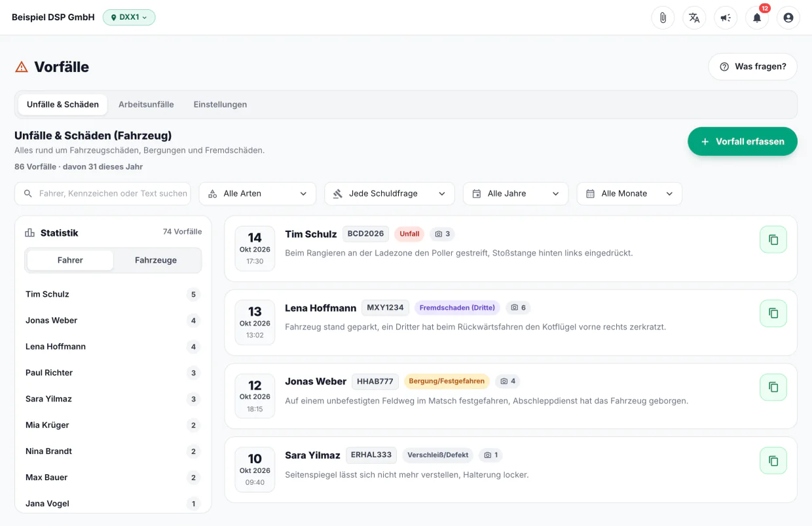Click duplicate icon on Sara Yilmaz's incident

[773, 460]
